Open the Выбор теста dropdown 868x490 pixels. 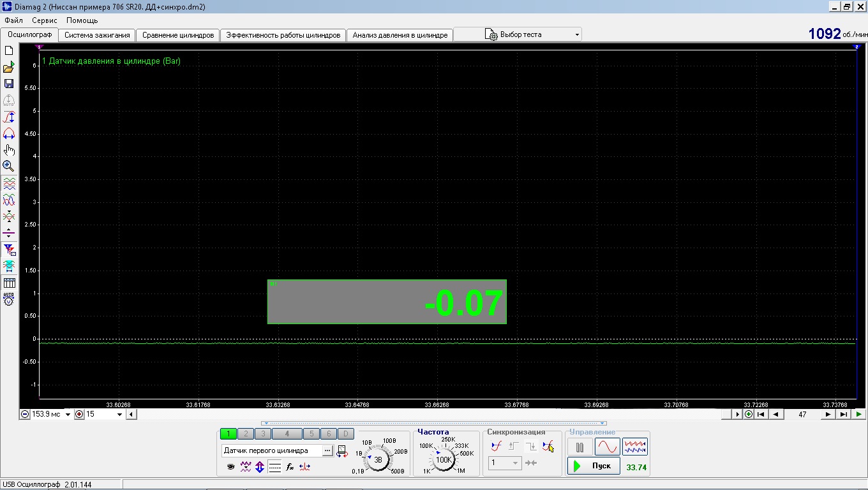click(518, 34)
